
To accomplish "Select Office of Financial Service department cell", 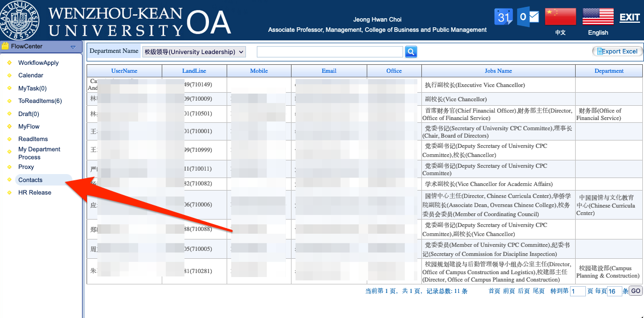I will tap(609, 114).
